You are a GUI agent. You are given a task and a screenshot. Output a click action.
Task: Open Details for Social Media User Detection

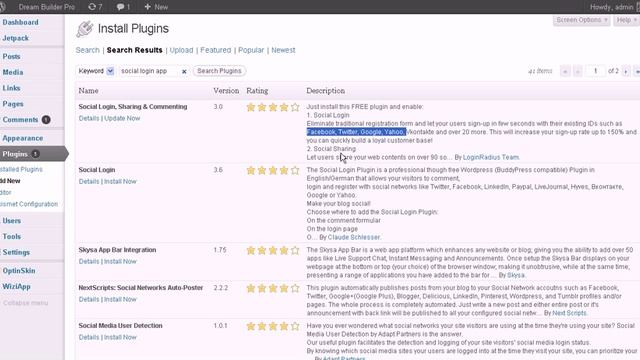89,338
